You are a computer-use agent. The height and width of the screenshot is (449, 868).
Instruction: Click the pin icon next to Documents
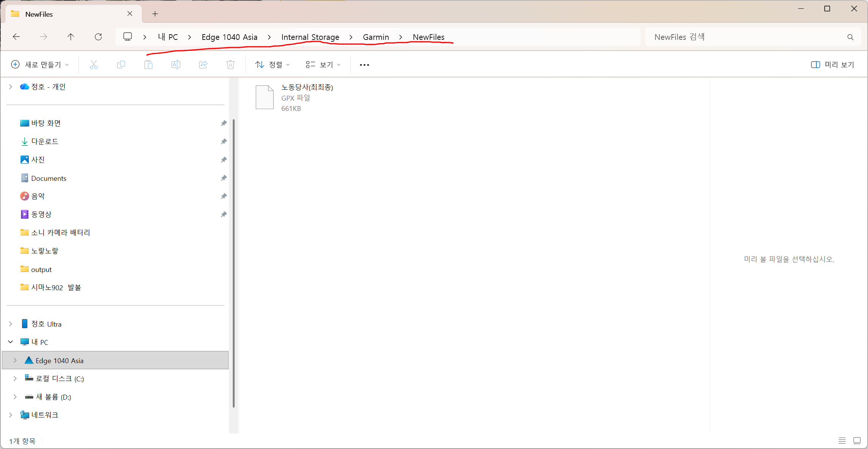click(224, 178)
